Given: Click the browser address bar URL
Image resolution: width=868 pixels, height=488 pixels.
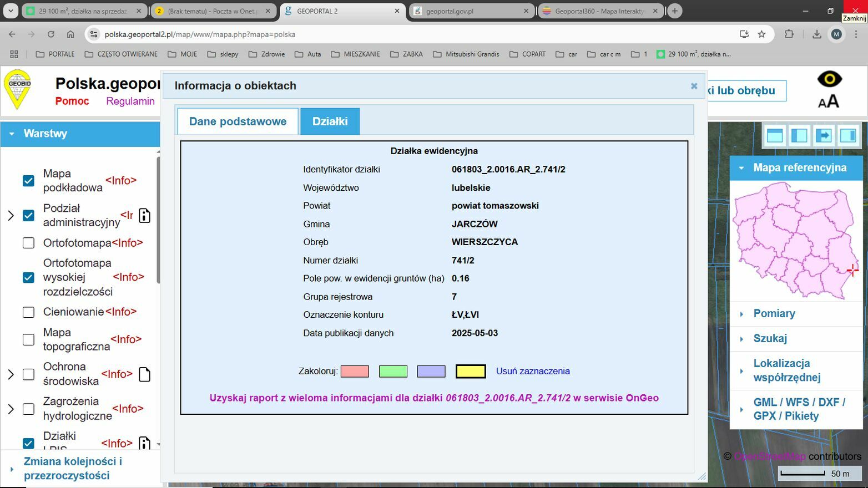Looking at the screenshot, I should 200,34.
